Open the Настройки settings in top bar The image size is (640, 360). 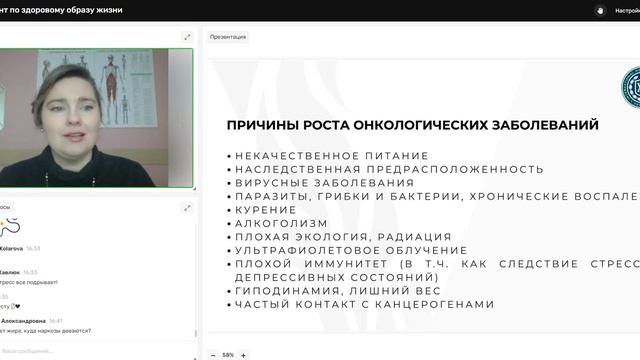627,11
